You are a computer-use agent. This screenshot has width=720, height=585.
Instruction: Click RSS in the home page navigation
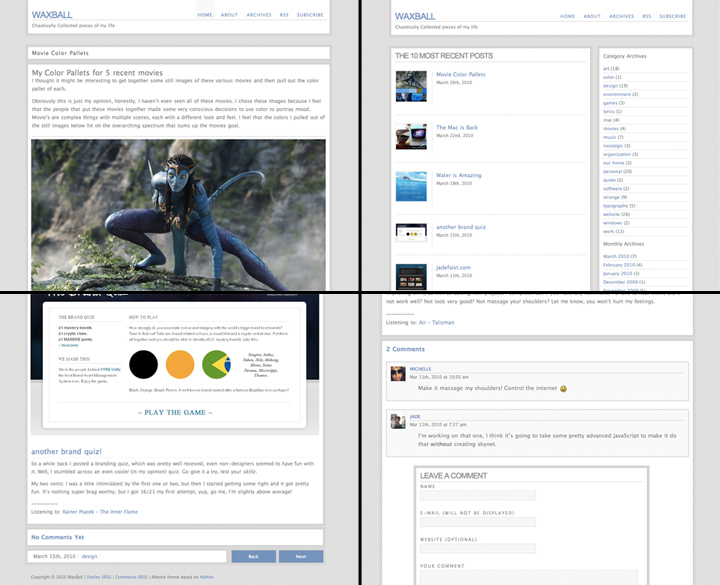click(284, 15)
